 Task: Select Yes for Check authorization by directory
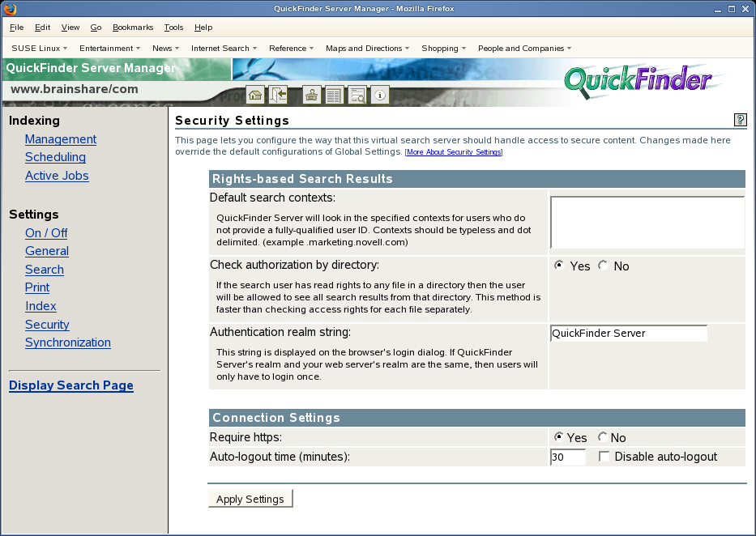[559, 266]
